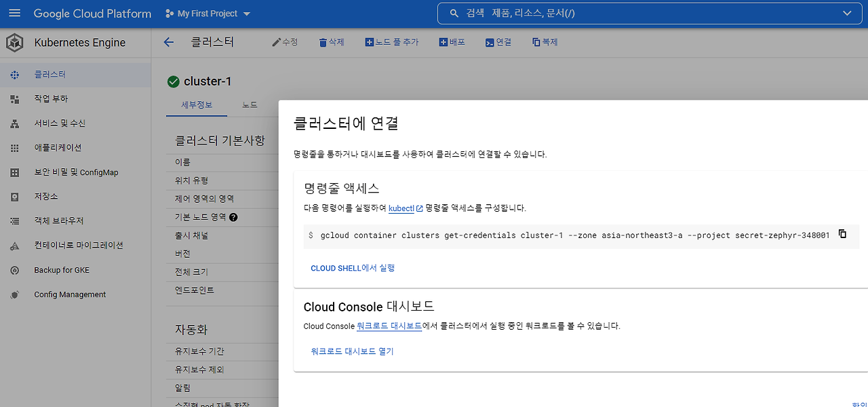Click the green cluster-1 status checkmark
The width and height of the screenshot is (868, 407).
tap(173, 81)
